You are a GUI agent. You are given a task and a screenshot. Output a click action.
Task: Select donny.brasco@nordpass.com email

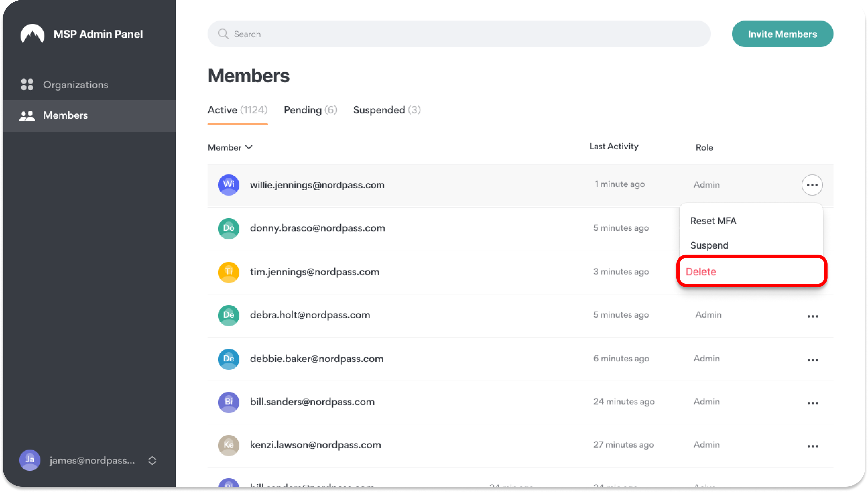tap(317, 228)
